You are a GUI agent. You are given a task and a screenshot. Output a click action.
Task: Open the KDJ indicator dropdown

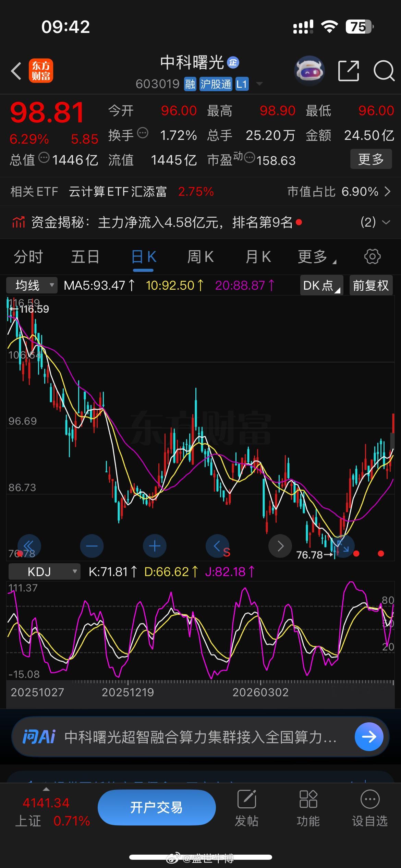point(44,571)
